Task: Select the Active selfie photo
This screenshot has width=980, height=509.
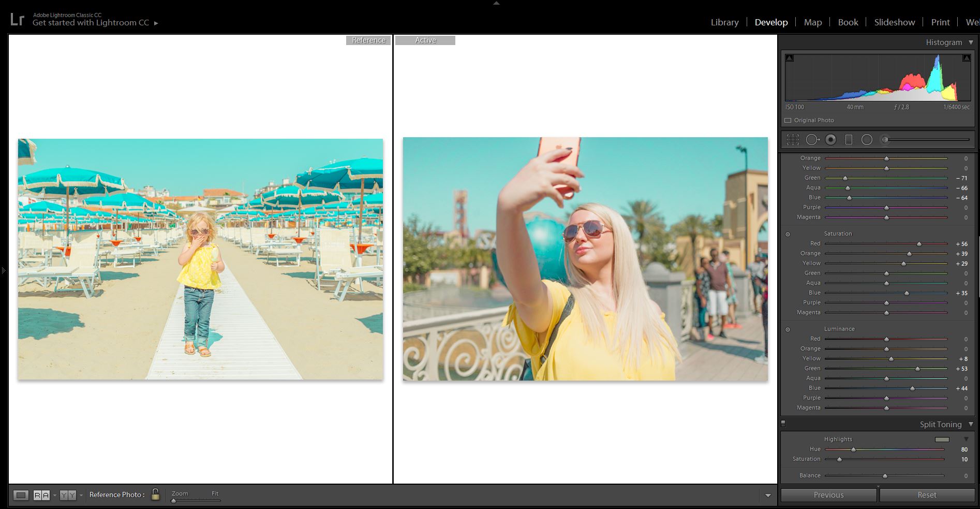Action: coord(585,259)
